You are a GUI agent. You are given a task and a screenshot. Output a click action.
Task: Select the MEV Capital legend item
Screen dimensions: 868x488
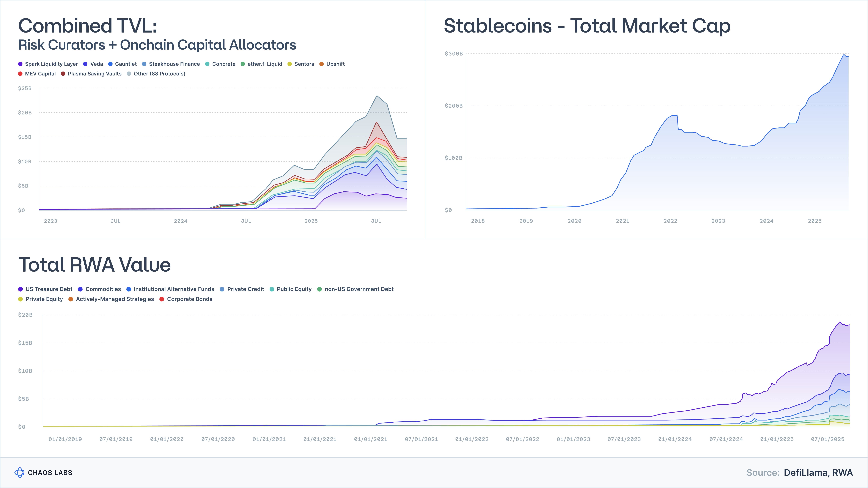pyautogui.click(x=20, y=74)
